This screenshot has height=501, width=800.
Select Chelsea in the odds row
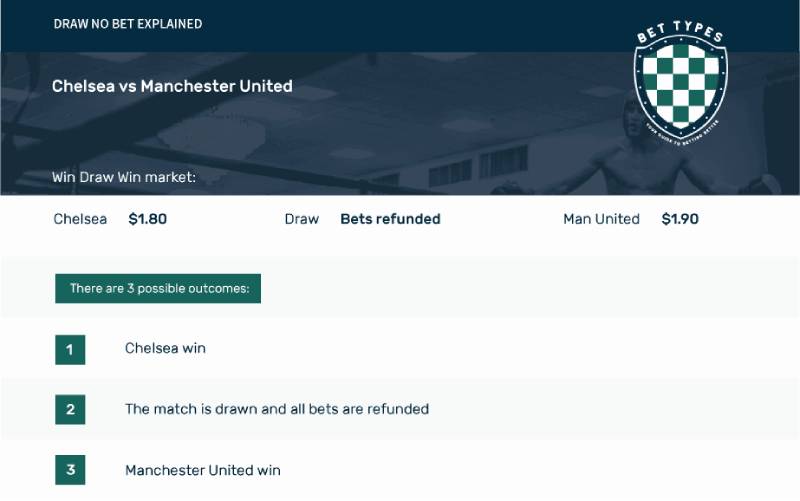tap(80, 219)
